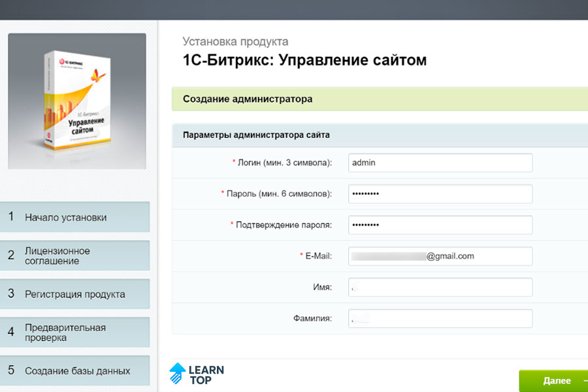Click the Имя input field

pos(440,287)
